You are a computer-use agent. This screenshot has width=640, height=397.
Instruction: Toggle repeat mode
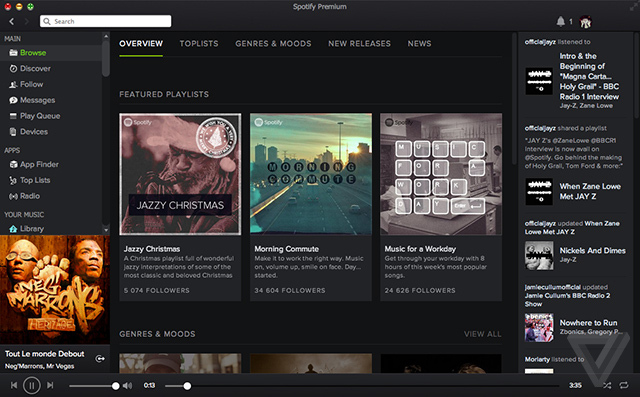click(x=624, y=385)
